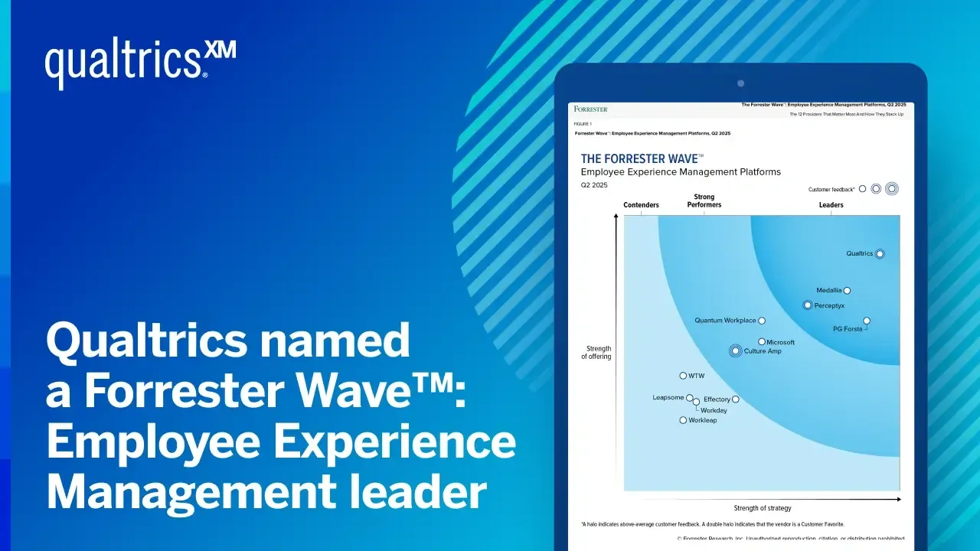The image size is (980, 551).
Task: Click the "Q2 2025" date label
Action: 594,185
